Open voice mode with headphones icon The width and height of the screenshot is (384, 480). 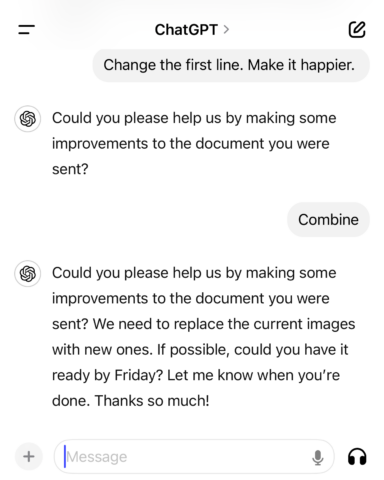(357, 457)
